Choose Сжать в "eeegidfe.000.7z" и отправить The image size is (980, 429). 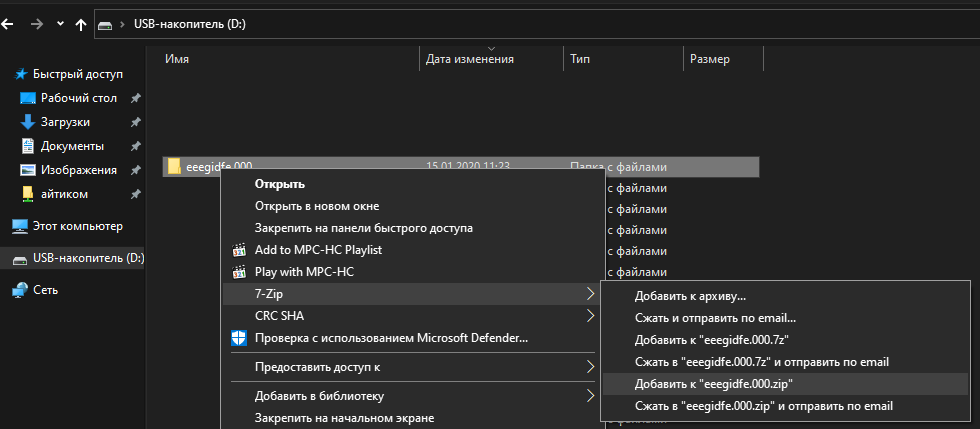762,362
